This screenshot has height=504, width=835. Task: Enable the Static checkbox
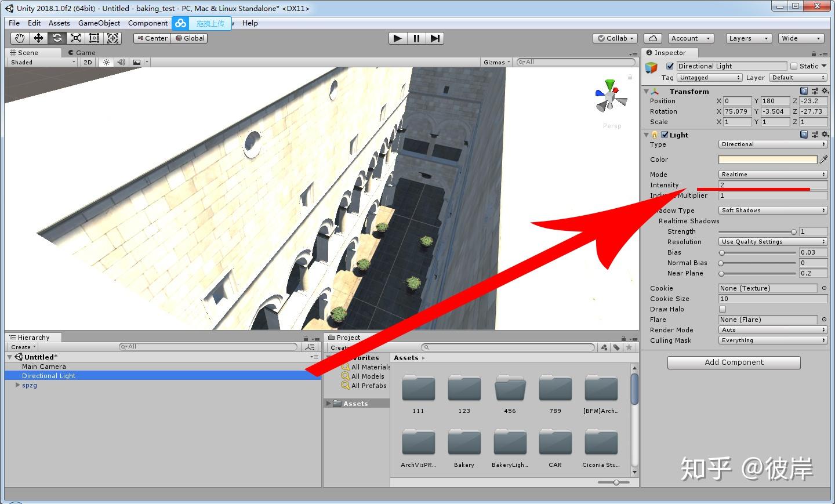coord(794,66)
